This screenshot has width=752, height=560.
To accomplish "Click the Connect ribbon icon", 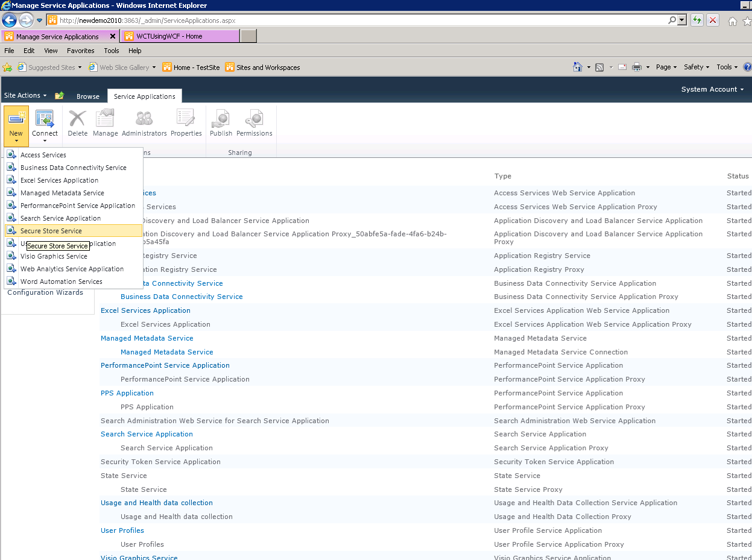I will click(45, 119).
